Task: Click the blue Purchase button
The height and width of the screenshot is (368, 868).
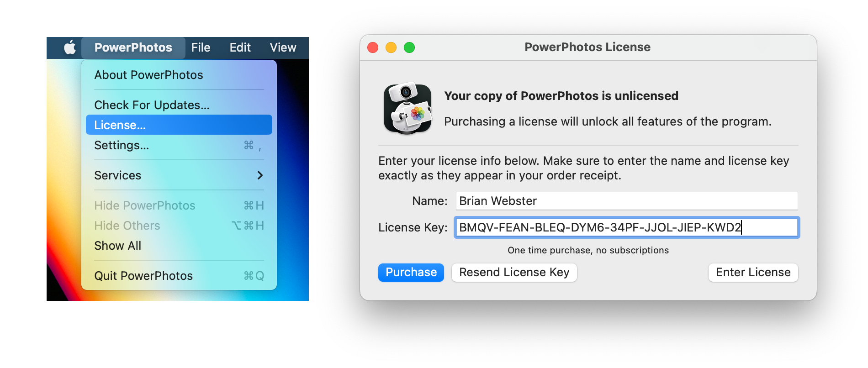Action: (411, 273)
